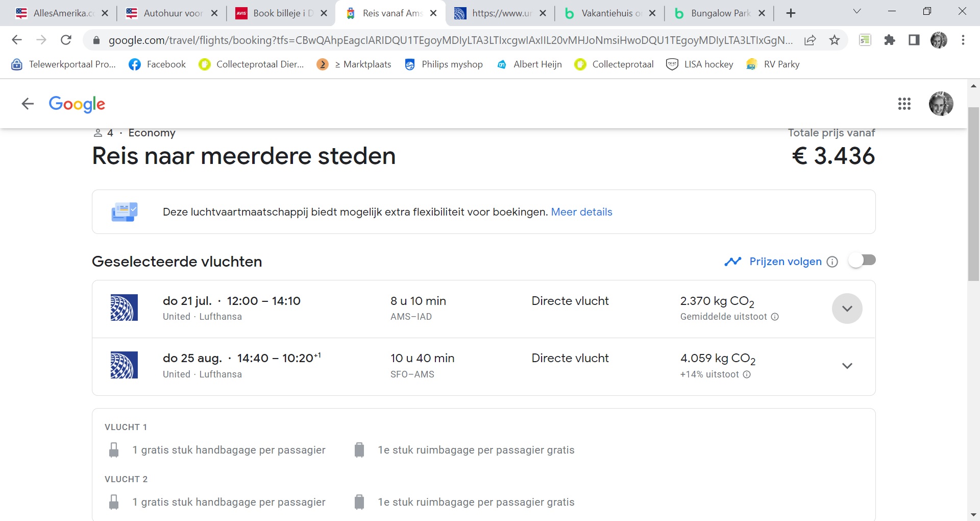Click the page vertical scrollbar
The height and width of the screenshot is (521, 980).
point(973,194)
